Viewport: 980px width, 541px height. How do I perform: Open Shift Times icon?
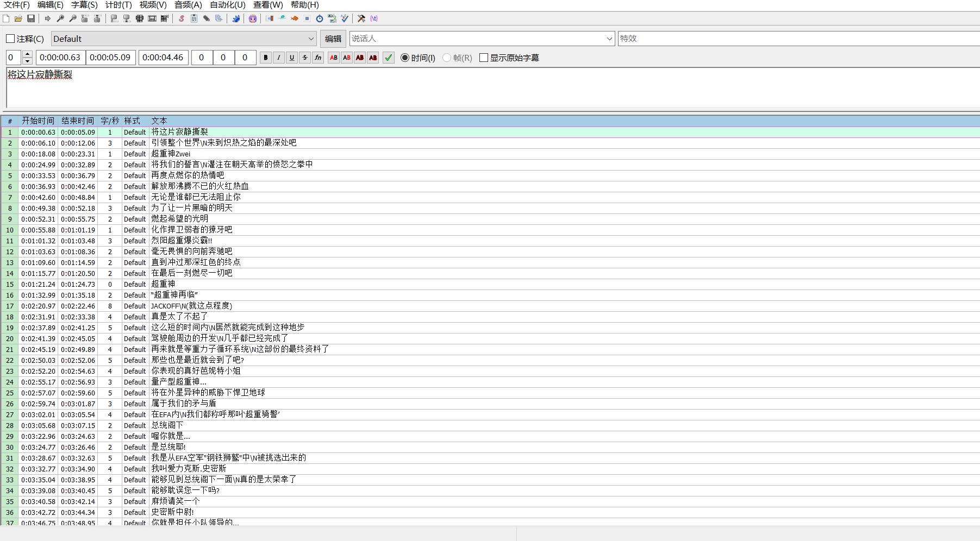pos(270,18)
